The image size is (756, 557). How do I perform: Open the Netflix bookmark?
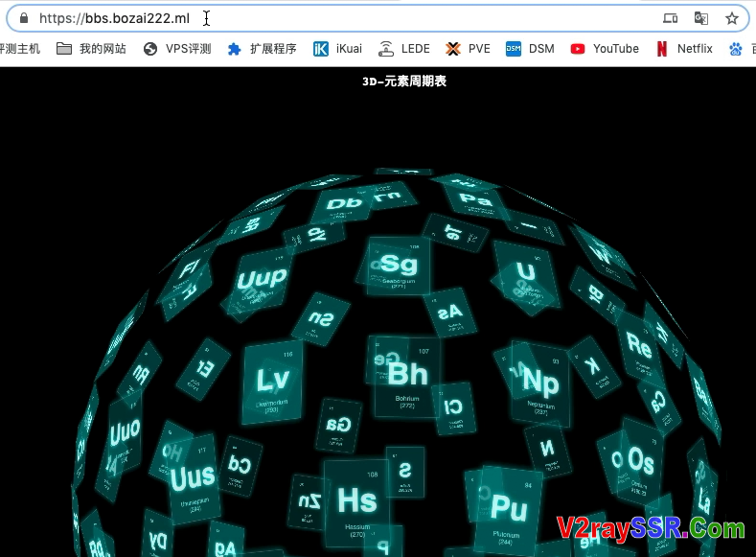(684, 49)
